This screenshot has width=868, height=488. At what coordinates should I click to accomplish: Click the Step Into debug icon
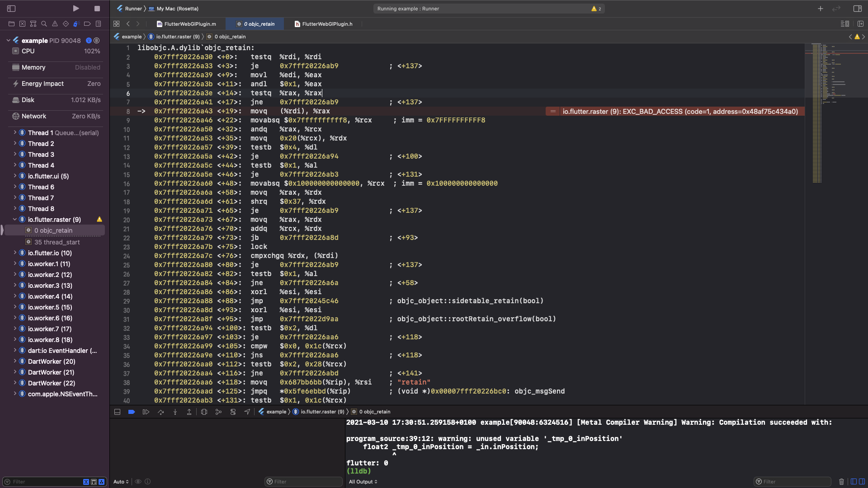click(x=175, y=412)
